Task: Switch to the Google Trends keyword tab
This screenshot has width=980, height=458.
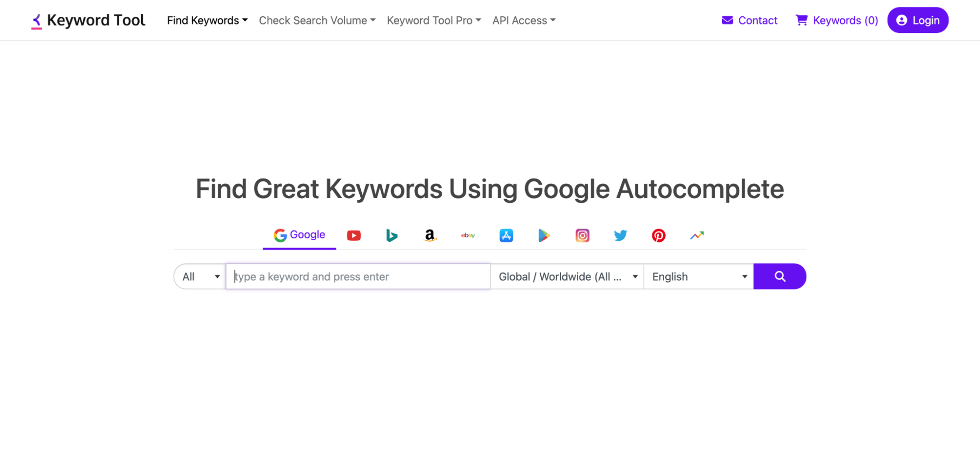Action: pos(697,235)
